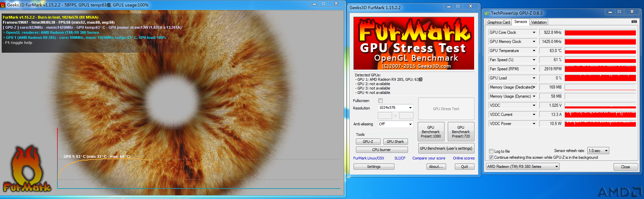644x199 pixels.
Task: Click the GPU Load history graph
Action: (x=600, y=78)
